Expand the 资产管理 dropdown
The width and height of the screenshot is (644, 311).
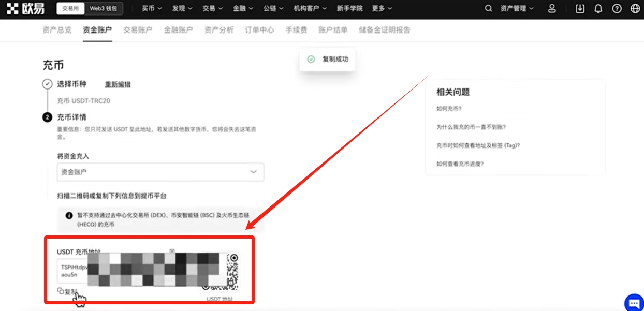[517, 9]
